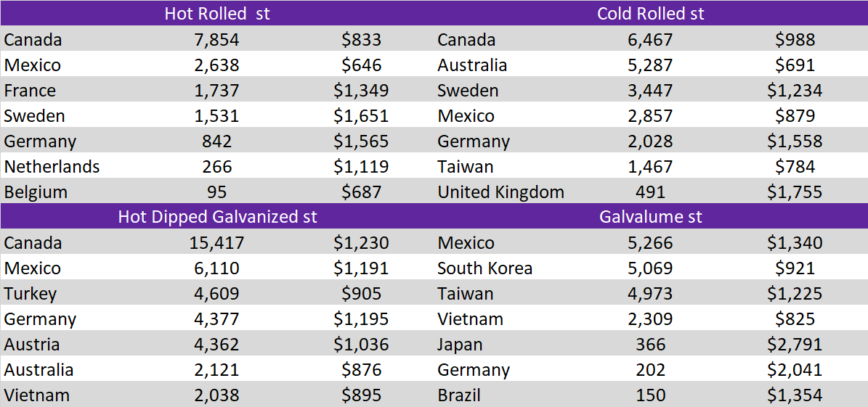Select Austria's $1,036 price cell

(x=361, y=345)
